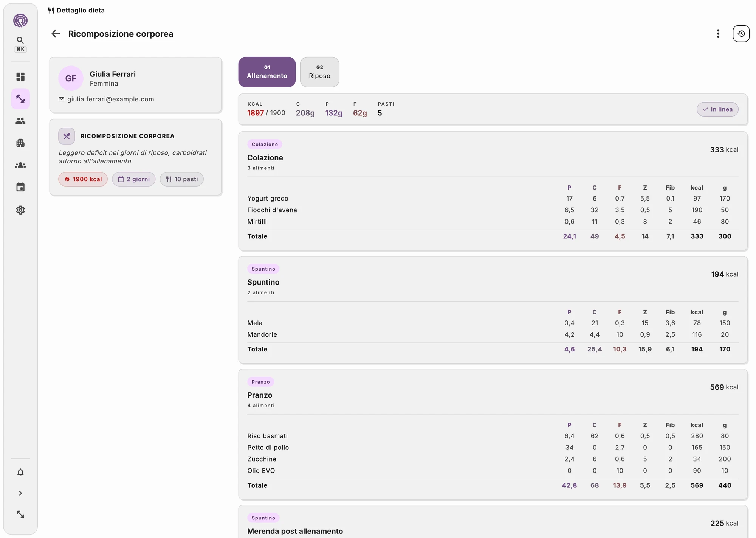756x538 pixels.
Task: Switch to the G2 Riposo tab
Action: pyautogui.click(x=319, y=72)
